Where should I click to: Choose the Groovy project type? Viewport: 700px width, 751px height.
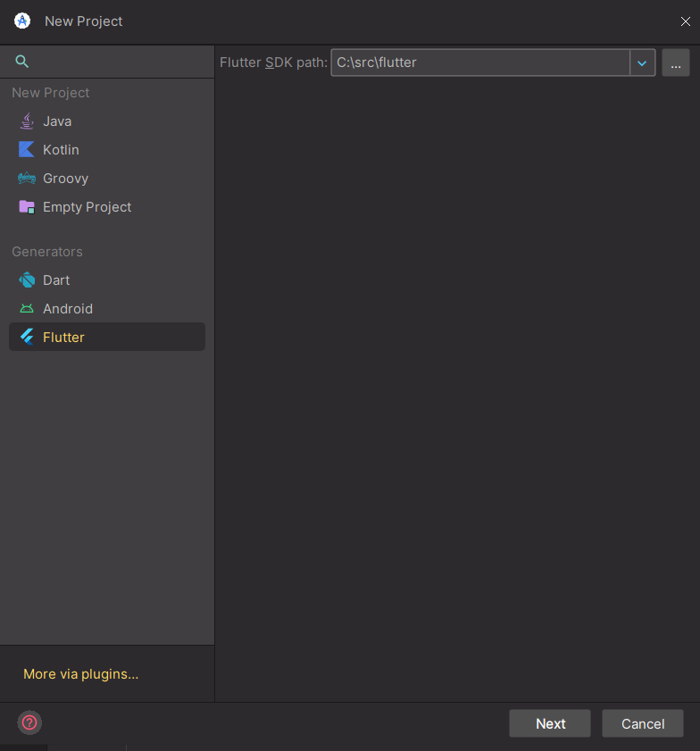pyautogui.click(x=107, y=179)
